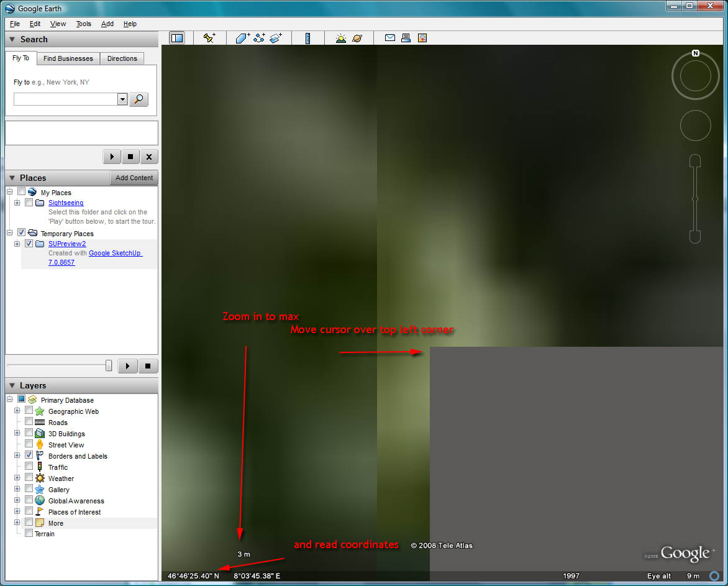The image size is (728, 586).
Task: Click the look-around joystick ring
Action: (696, 76)
